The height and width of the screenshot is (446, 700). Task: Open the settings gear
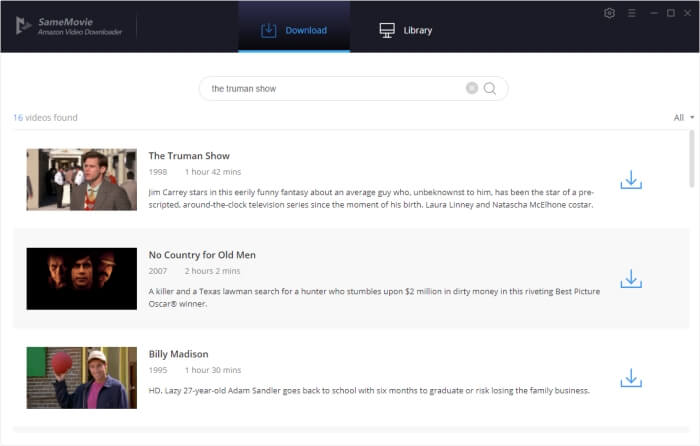(610, 13)
